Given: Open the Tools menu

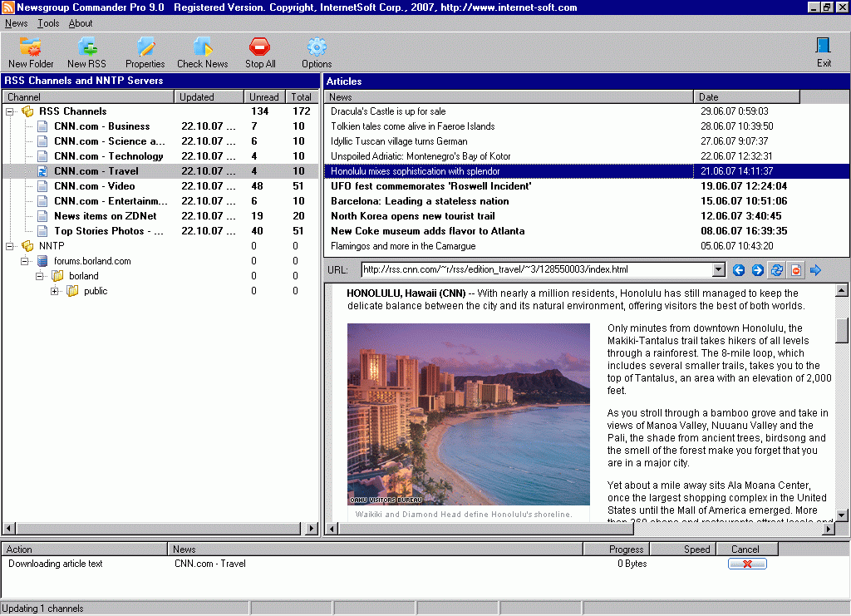Looking at the screenshot, I should pos(48,23).
